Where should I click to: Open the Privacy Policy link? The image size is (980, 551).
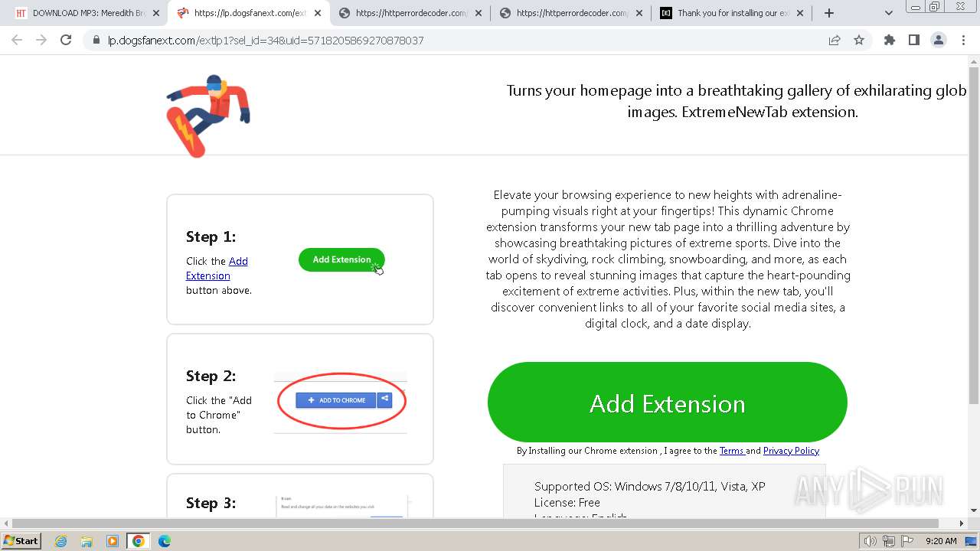pos(791,451)
